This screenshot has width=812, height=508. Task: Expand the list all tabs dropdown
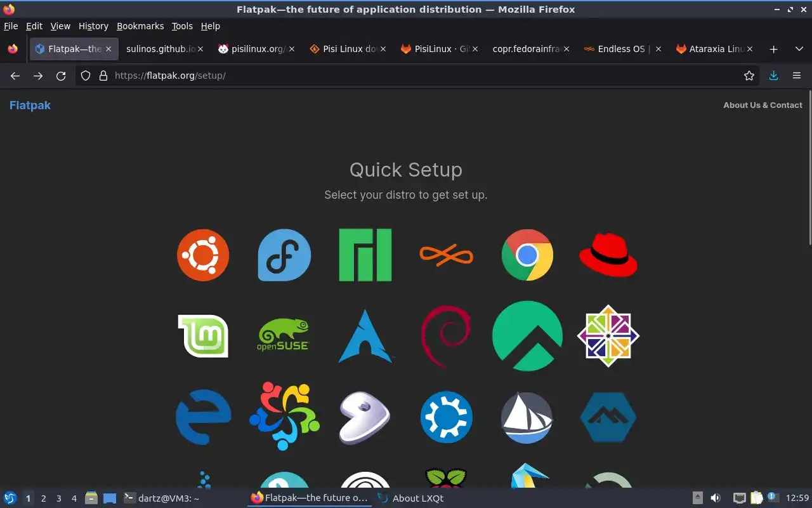click(x=799, y=49)
